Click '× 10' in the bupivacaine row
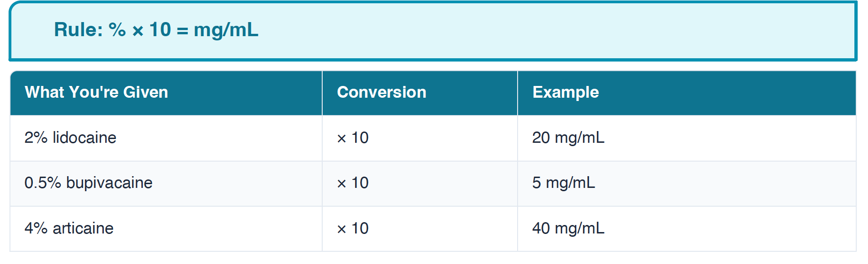The height and width of the screenshot is (264, 868). click(x=353, y=183)
